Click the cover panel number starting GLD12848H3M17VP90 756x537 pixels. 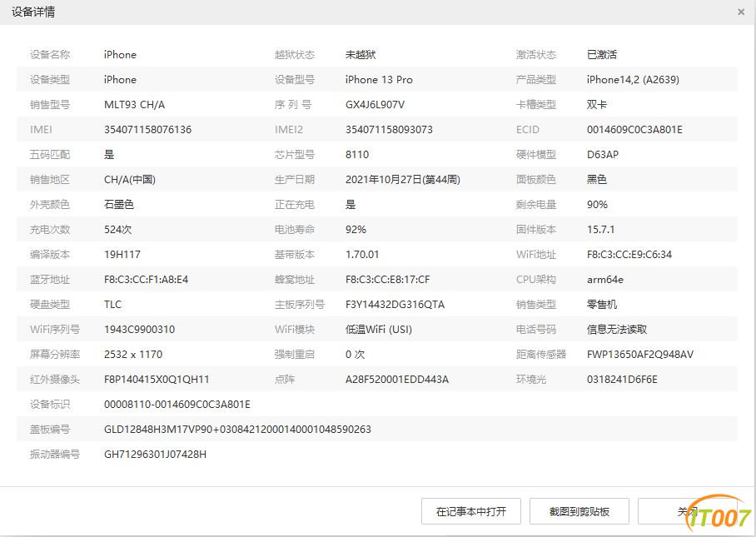[x=237, y=430]
